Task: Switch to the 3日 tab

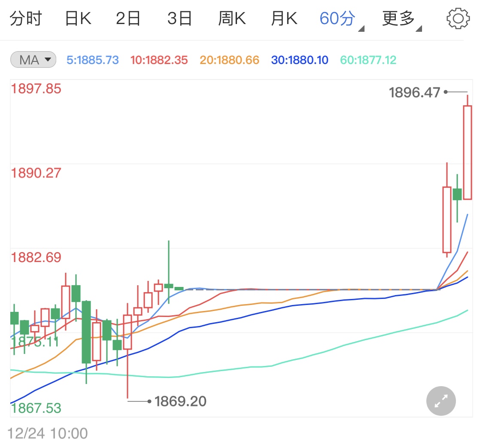Action: point(179,18)
